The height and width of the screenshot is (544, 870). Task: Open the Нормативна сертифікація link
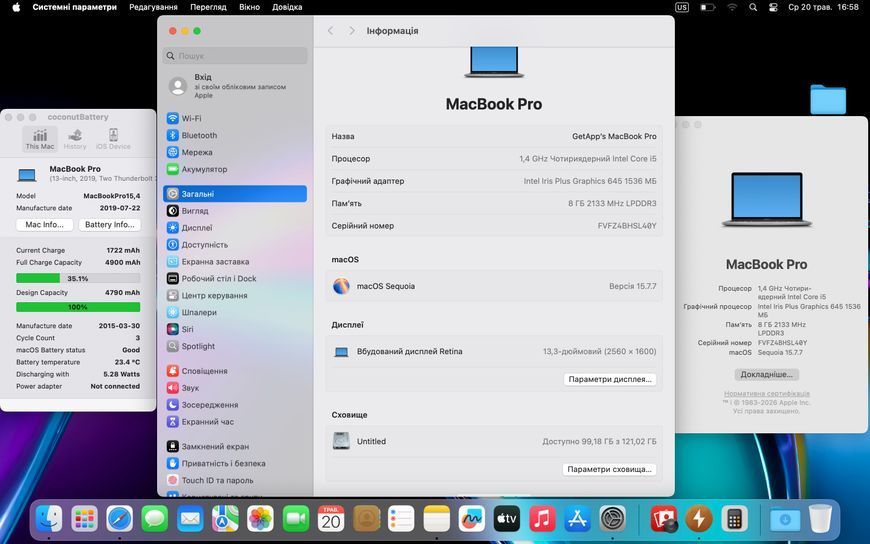pyautogui.click(x=766, y=394)
